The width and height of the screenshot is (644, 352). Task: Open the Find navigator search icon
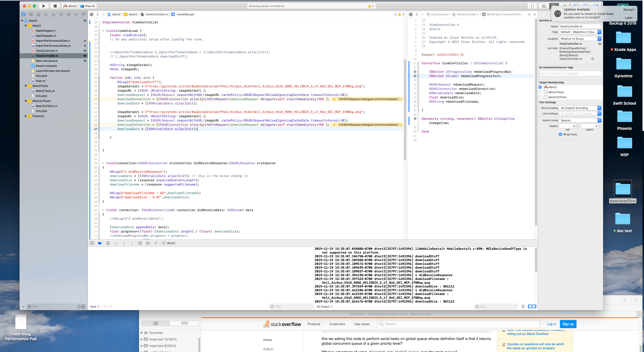pyautogui.click(x=46, y=15)
